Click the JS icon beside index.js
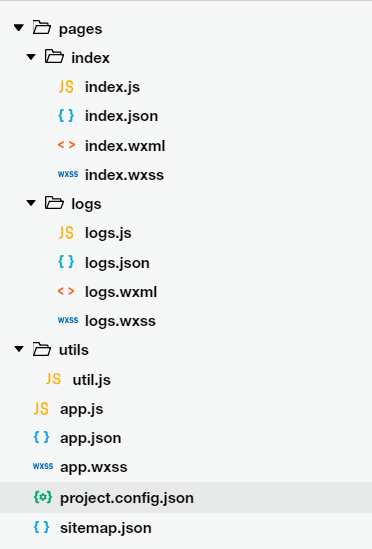Screen dimensions: 372x549 [66, 86]
